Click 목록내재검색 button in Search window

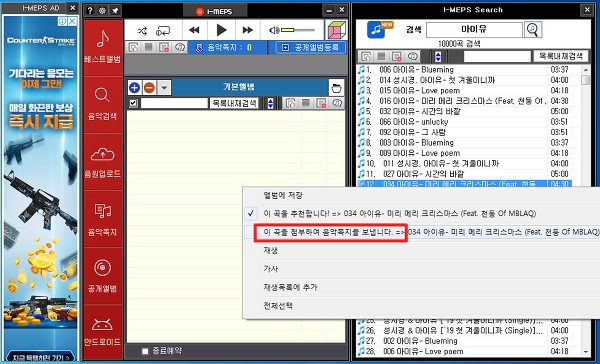coord(561,57)
